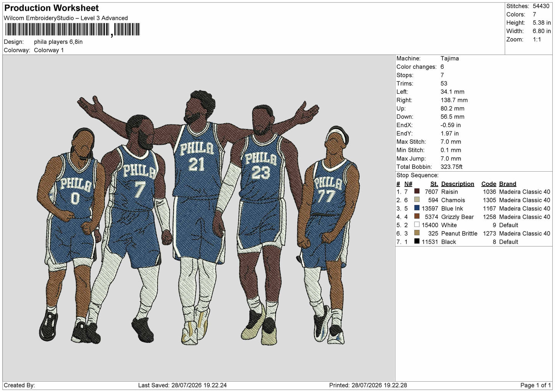The height and width of the screenshot is (392, 555).
Task: Click the EndY value '1.97 in'
Action: (x=449, y=134)
